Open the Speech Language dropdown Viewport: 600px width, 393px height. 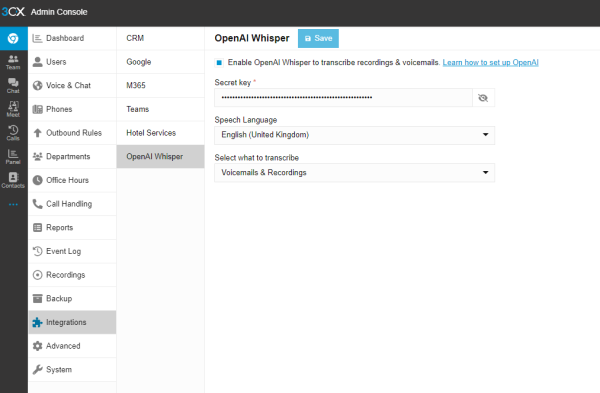click(354, 135)
